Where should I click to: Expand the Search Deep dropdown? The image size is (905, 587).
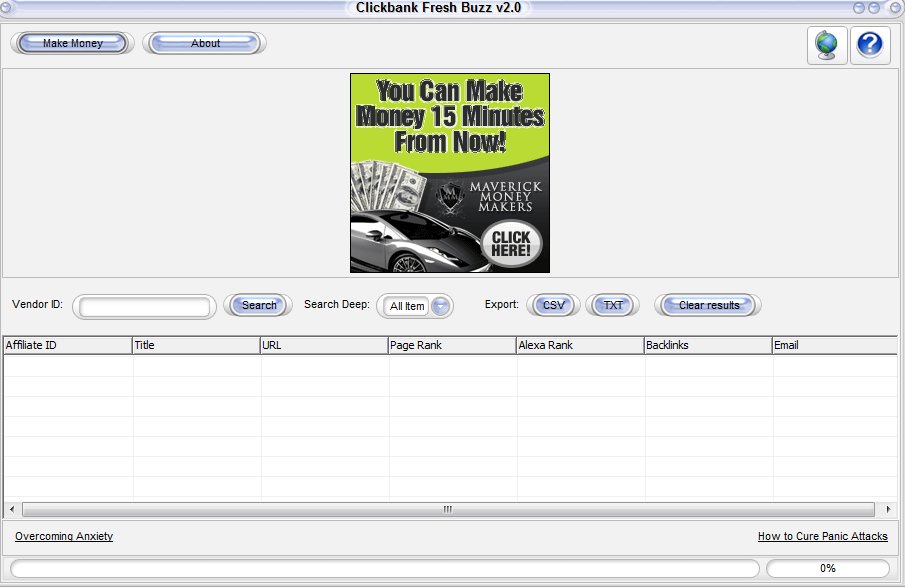click(440, 306)
